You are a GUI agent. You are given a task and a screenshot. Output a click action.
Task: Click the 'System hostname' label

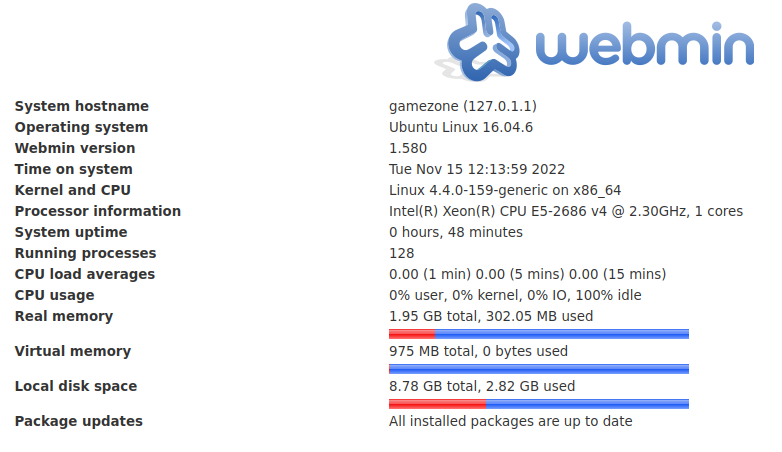point(81,106)
